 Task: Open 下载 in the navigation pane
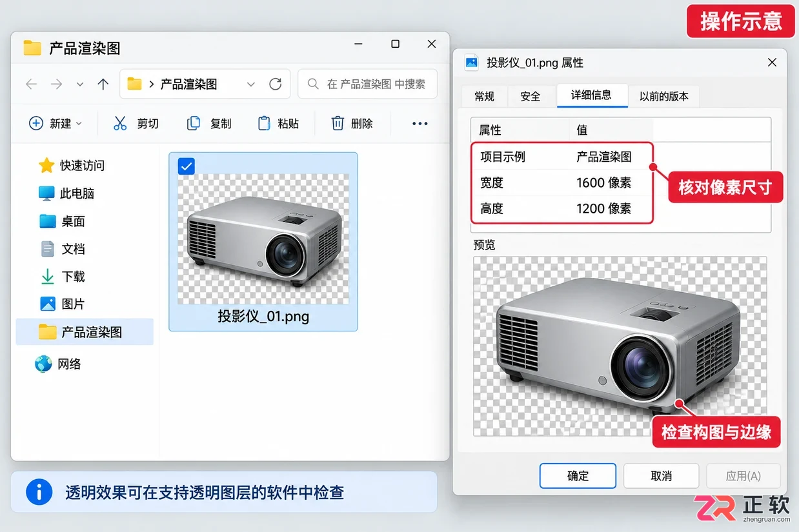pos(62,277)
